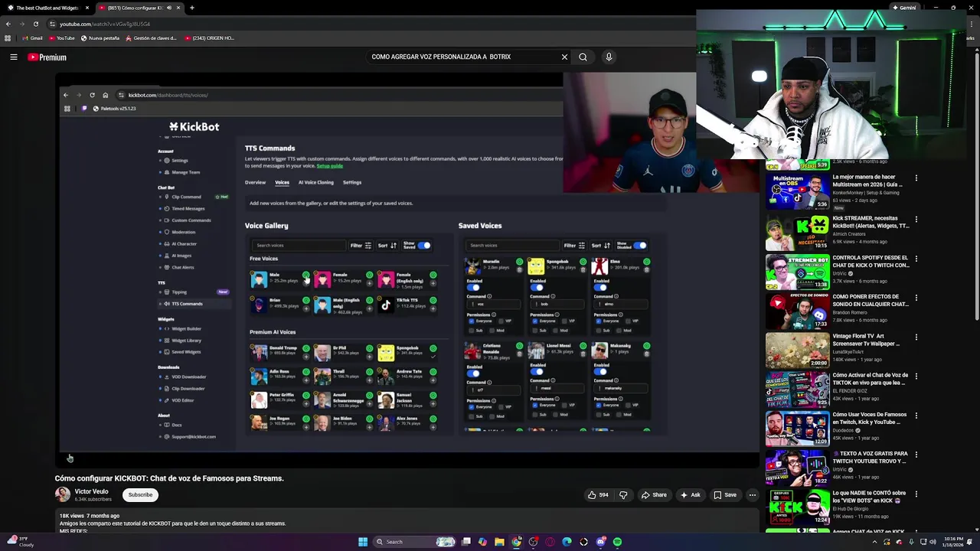980x551 pixels.
Task: Open Victor Veulo channel avatar
Action: (63, 494)
